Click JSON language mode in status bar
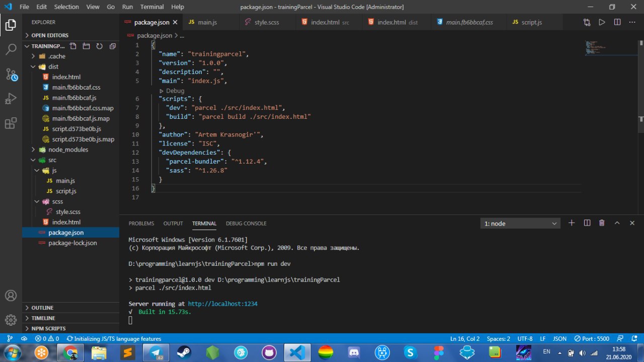 pyautogui.click(x=559, y=339)
